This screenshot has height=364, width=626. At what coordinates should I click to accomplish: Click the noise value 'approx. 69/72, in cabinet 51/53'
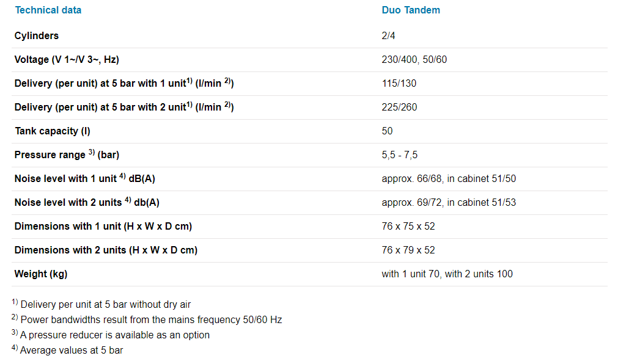449,203
